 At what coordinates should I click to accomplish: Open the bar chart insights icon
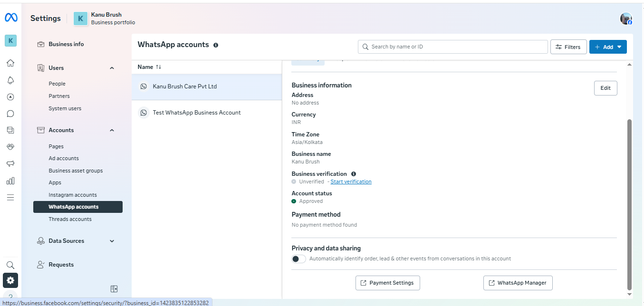point(10,181)
